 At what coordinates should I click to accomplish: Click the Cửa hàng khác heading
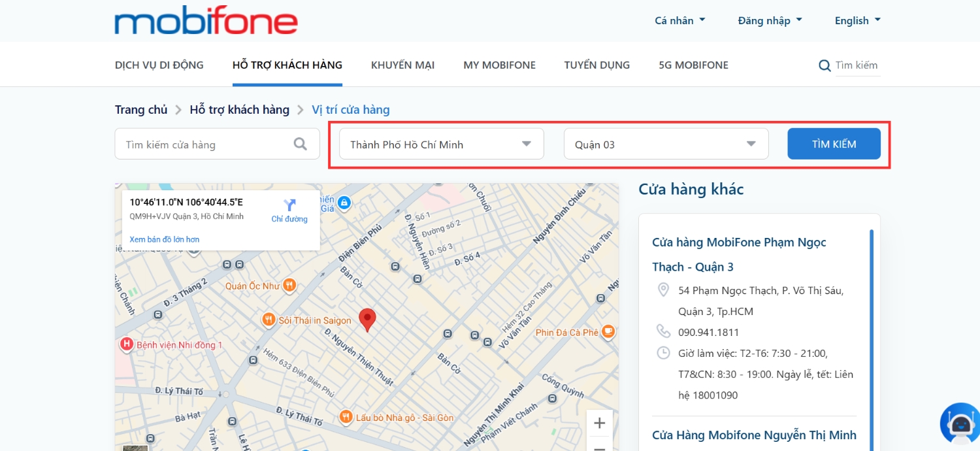(x=691, y=190)
